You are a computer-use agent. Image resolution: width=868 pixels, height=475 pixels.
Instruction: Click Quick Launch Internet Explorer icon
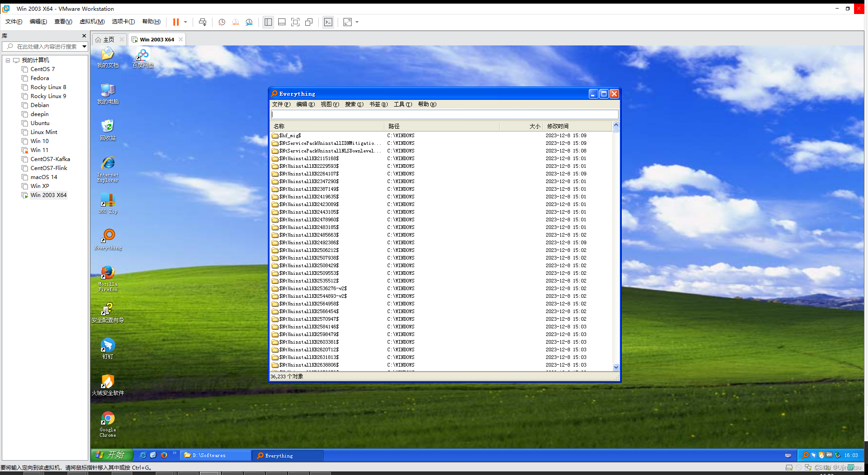click(x=143, y=455)
